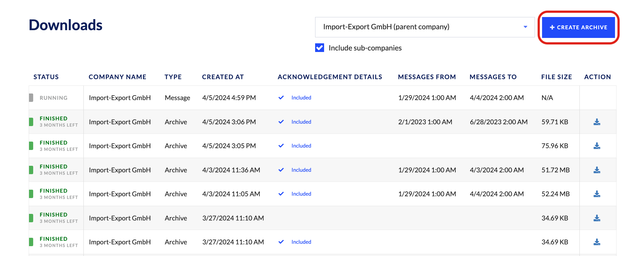
Task: Click the 59.71 KB file size
Action: [x=555, y=122]
